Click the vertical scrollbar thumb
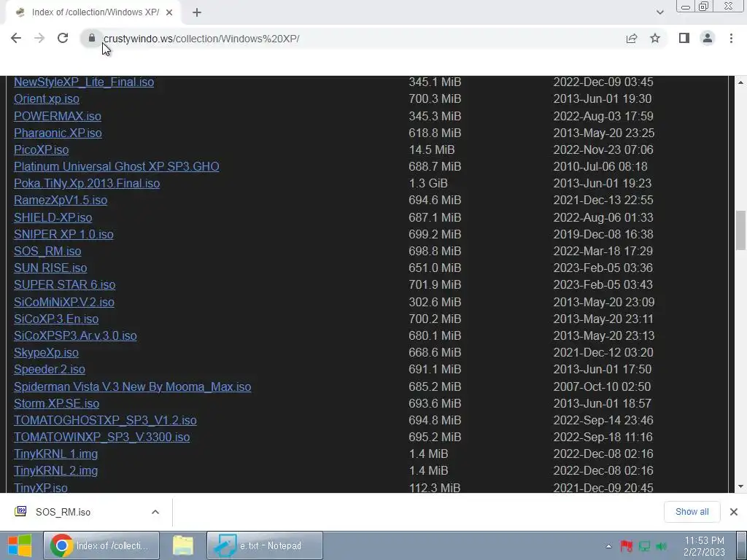Screen dimensions: 747x560 740,230
